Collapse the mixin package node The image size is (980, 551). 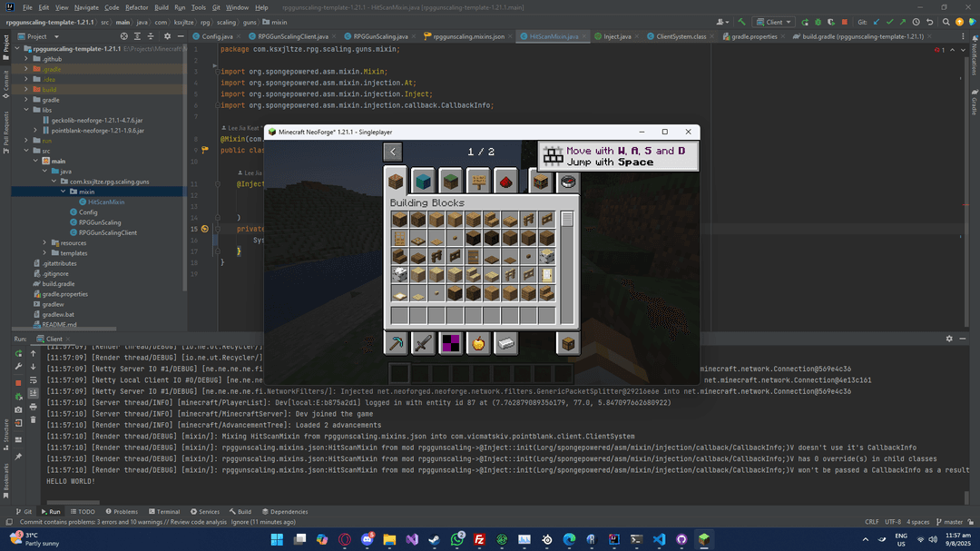pos(64,192)
